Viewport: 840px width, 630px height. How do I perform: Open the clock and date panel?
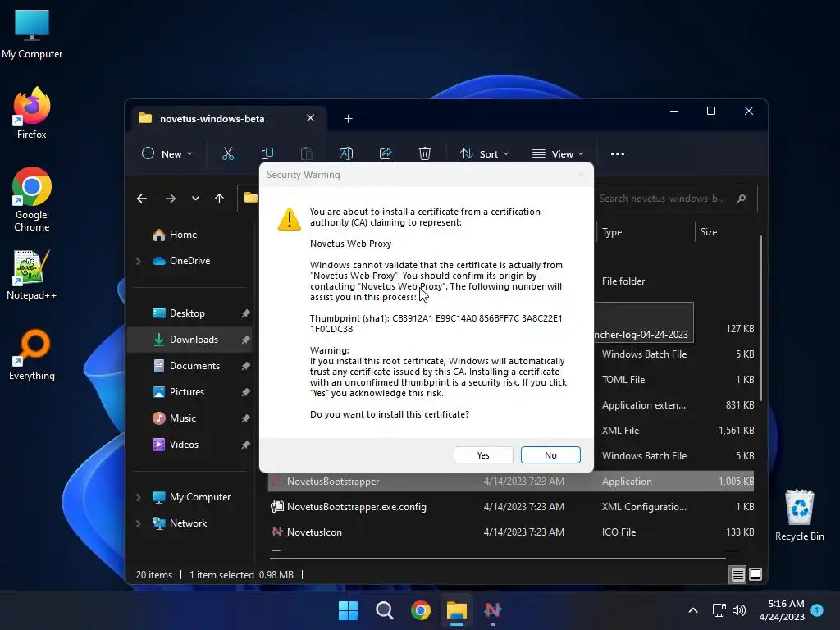point(782,610)
